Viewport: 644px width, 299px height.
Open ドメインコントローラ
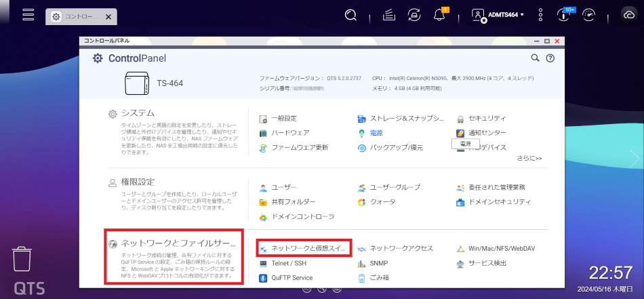point(297,217)
